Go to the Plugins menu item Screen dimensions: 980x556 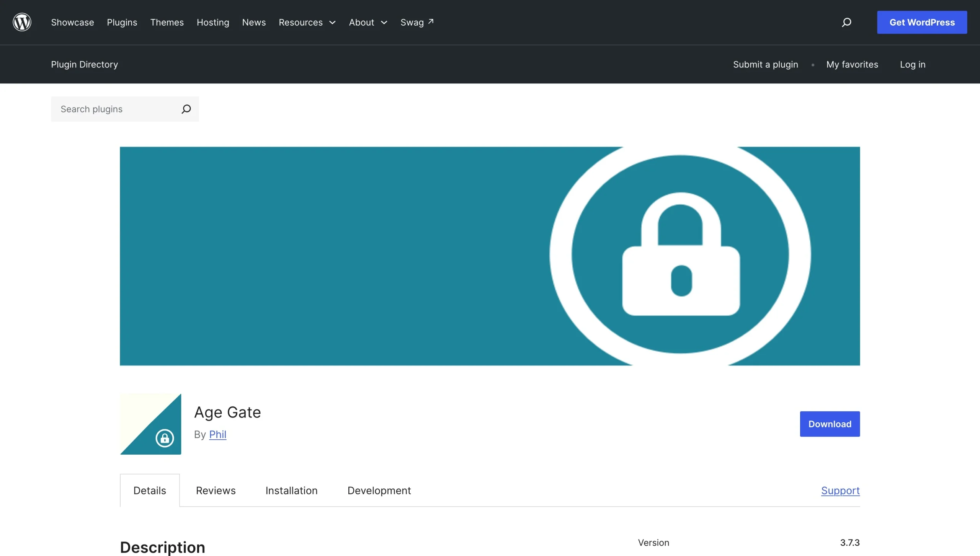tap(122, 22)
